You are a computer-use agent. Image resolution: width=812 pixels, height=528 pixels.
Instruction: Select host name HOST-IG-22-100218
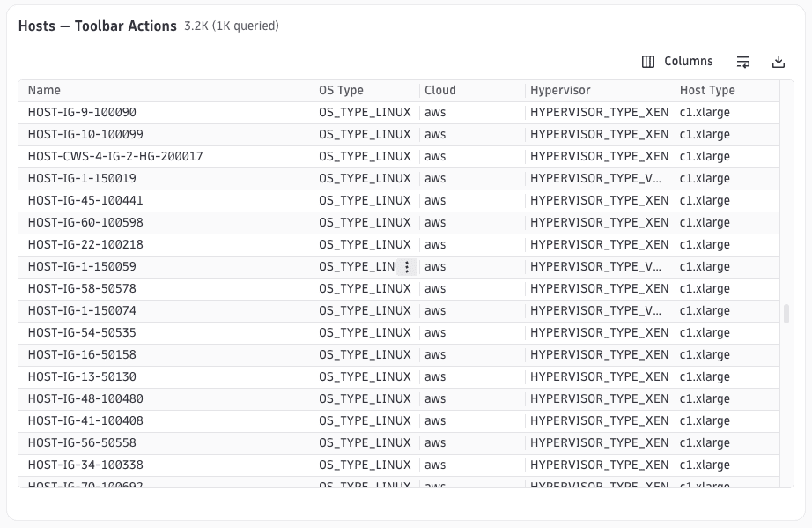click(x=85, y=244)
